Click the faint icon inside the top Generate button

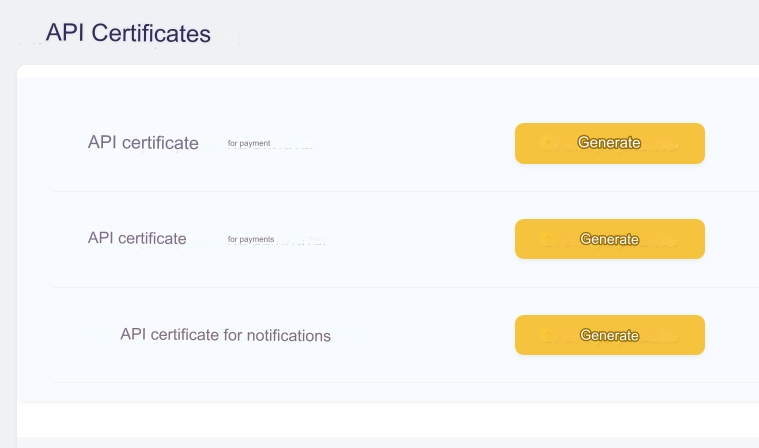point(548,144)
